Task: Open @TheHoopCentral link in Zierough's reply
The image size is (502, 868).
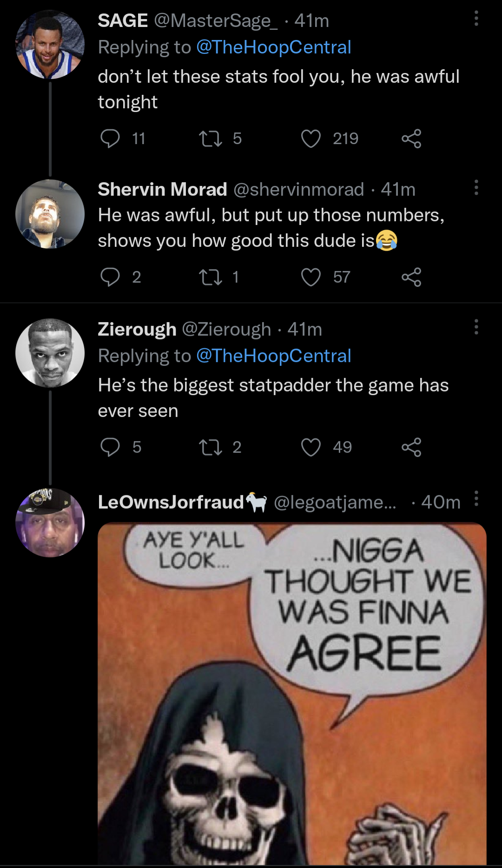Action: pos(273,356)
